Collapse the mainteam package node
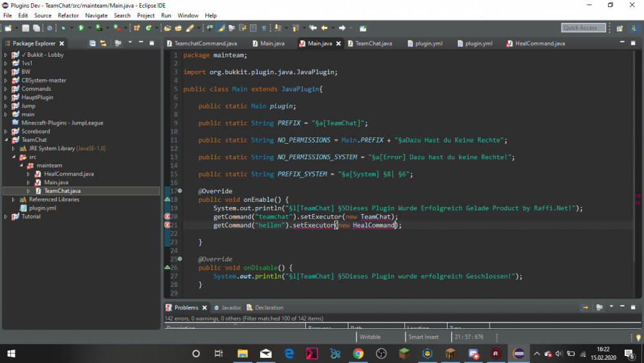Image resolution: width=644 pixels, height=363 pixels. (x=21, y=165)
